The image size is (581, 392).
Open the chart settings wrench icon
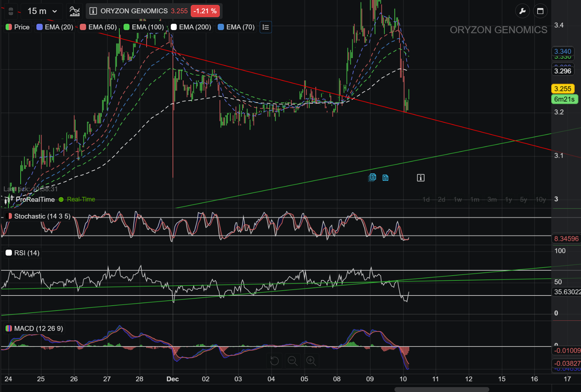click(x=523, y=11)
